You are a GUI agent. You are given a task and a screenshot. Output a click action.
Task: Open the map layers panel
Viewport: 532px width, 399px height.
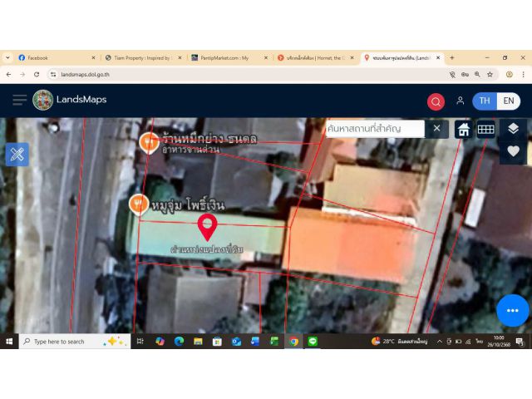[x=513, y=128]
